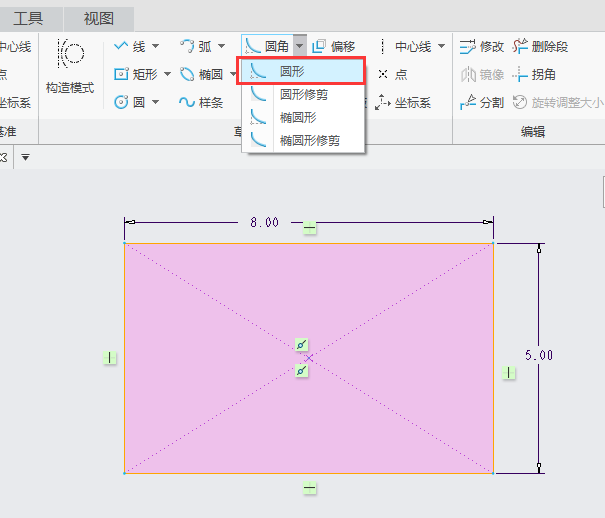Switch to the 视图 ribbon tab
Screen dimensions: 605x518
[x=99, y=19]
